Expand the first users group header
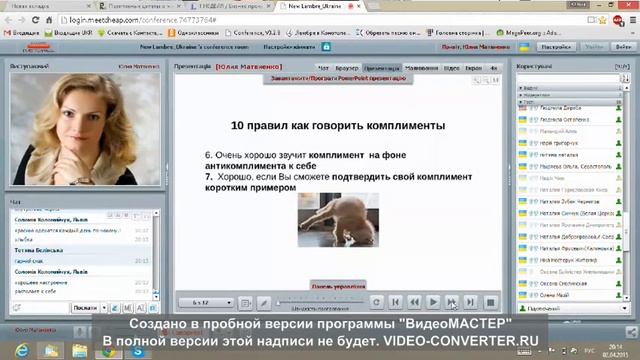Viewport: 640px width, 360px height. [x=569, y=88]
